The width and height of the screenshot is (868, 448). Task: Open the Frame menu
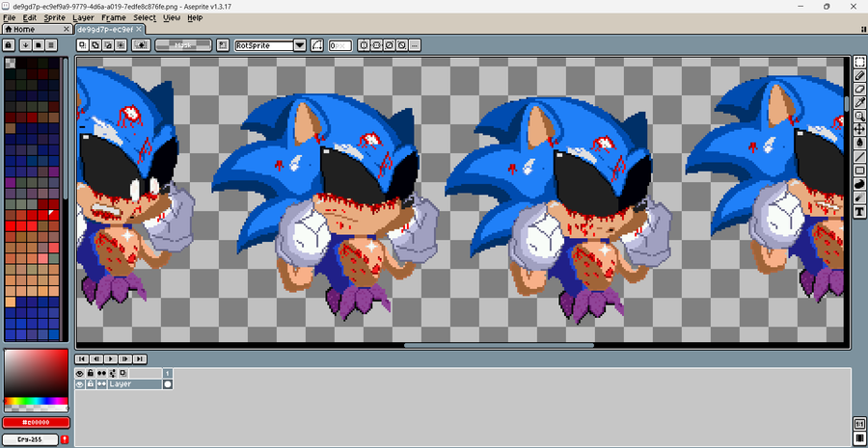(x=114, y=17)
